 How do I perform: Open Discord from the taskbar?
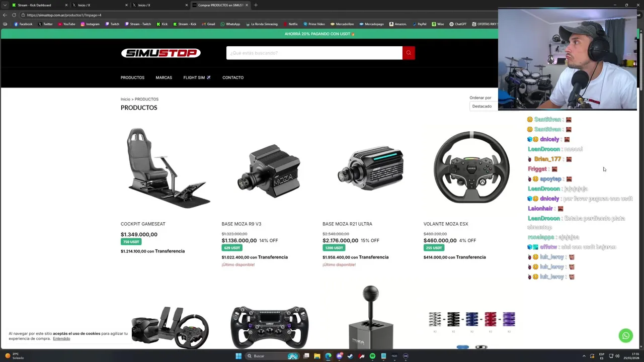[339, 356]
